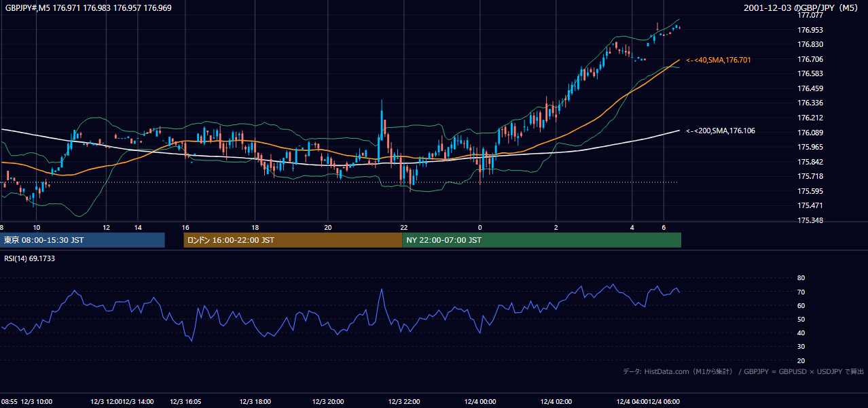Image resolution: width=868 pixels, height=408 pixels.
Task: Click price axis value 176.706
Action: click(x=810, y=60)
